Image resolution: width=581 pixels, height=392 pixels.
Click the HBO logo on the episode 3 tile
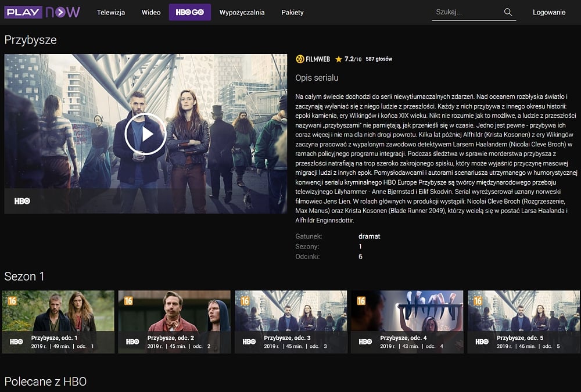[x=249, y=342]
